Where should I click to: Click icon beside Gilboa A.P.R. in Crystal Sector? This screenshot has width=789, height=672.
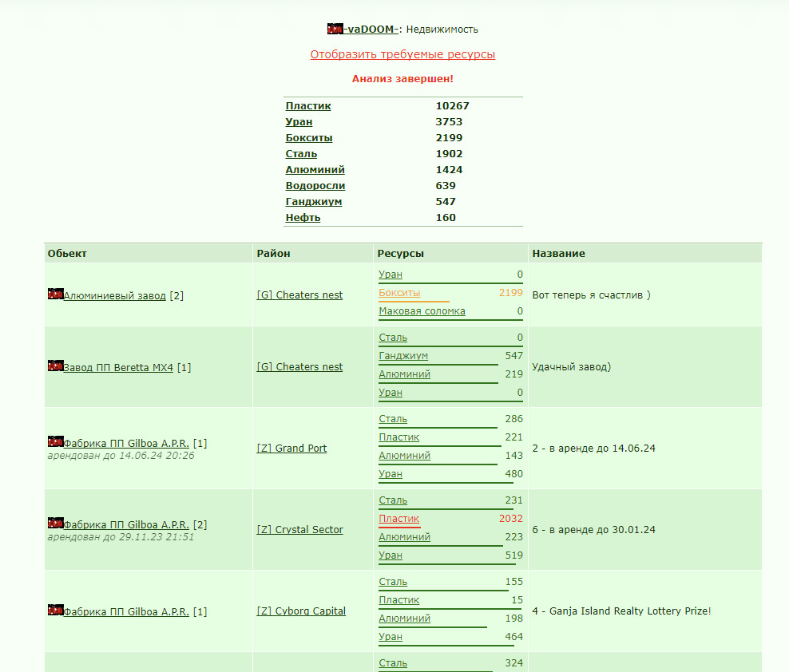tap(55, 523)
